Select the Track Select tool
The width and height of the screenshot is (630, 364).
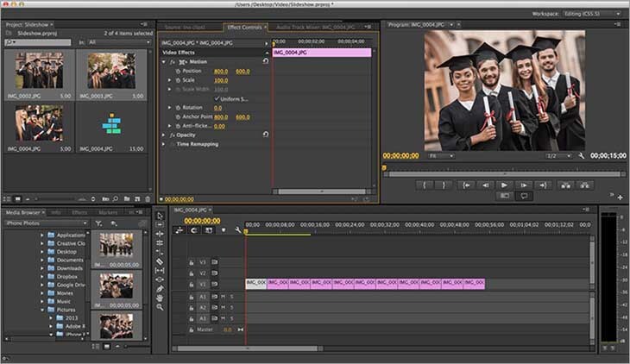[160, 224]
